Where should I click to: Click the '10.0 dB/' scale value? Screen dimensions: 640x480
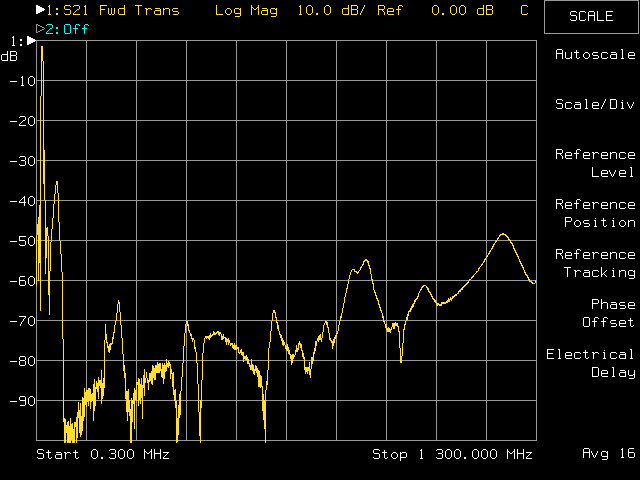coord(331,11)
